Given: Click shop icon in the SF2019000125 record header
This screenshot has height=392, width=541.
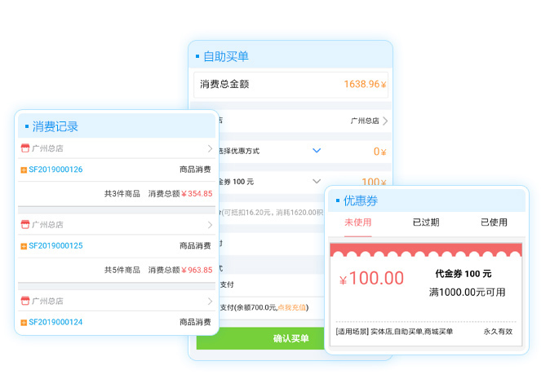Looking at the screenshot, I should [x=24, y=224].
